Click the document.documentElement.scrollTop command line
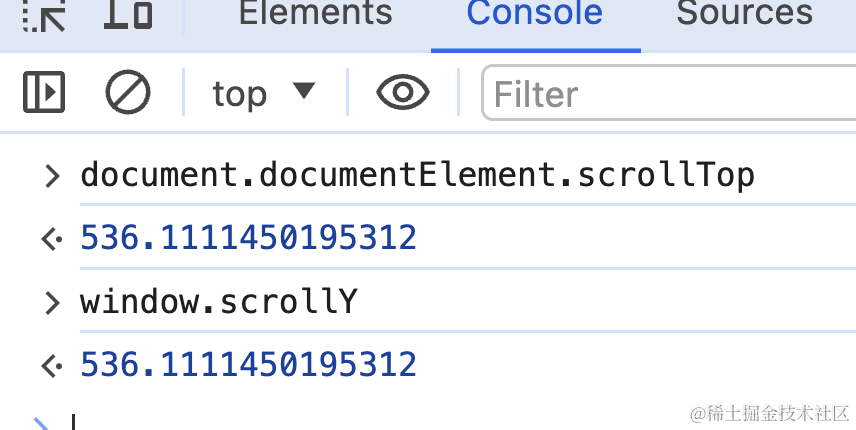Viewport: 856px width, 430px height. (x=417, y=175)
